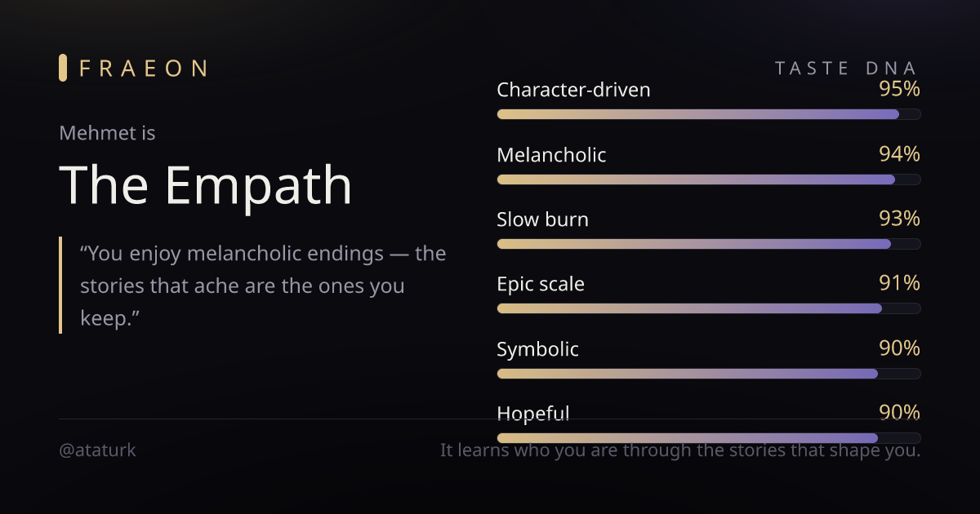Click the 'Mehmet is' subtitle
Image resolution: width=980 pixels, height=514 pixels.
tap(107, 133)
